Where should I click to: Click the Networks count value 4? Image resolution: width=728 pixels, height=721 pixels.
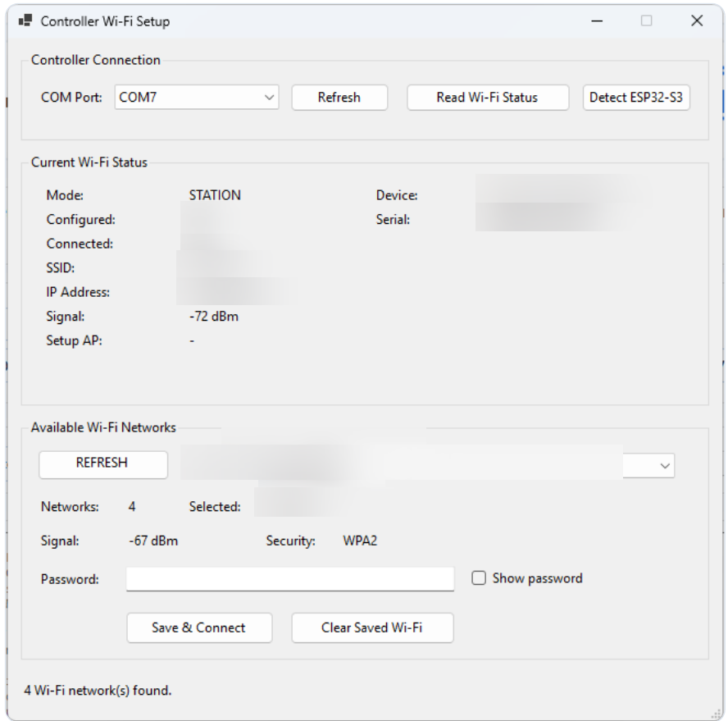click(132, 506)
